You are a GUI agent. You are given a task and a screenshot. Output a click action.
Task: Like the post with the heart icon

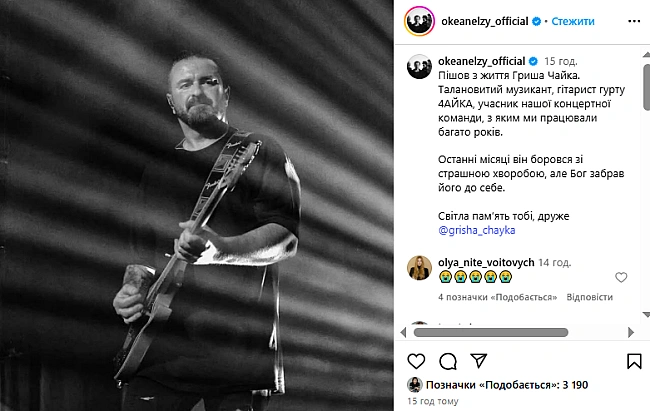[416, 361]
